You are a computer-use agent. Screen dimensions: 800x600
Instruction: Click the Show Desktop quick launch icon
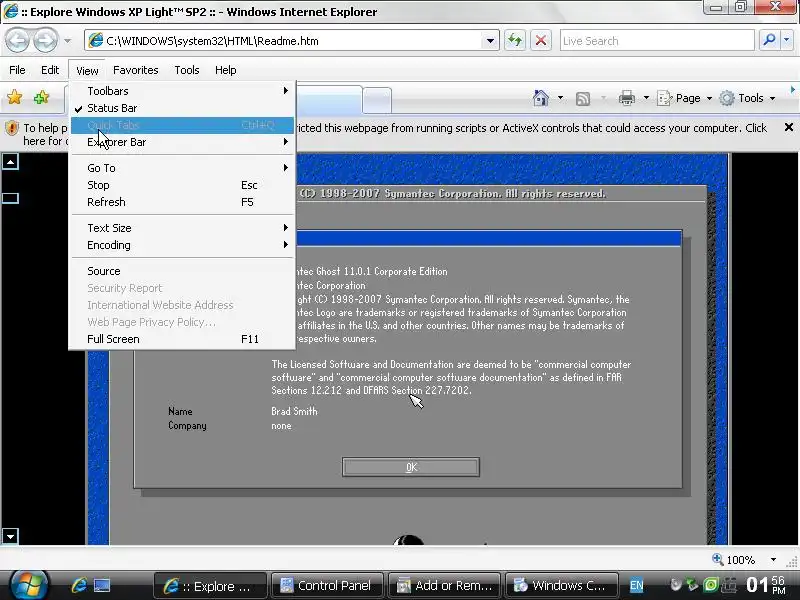(102, 585)
